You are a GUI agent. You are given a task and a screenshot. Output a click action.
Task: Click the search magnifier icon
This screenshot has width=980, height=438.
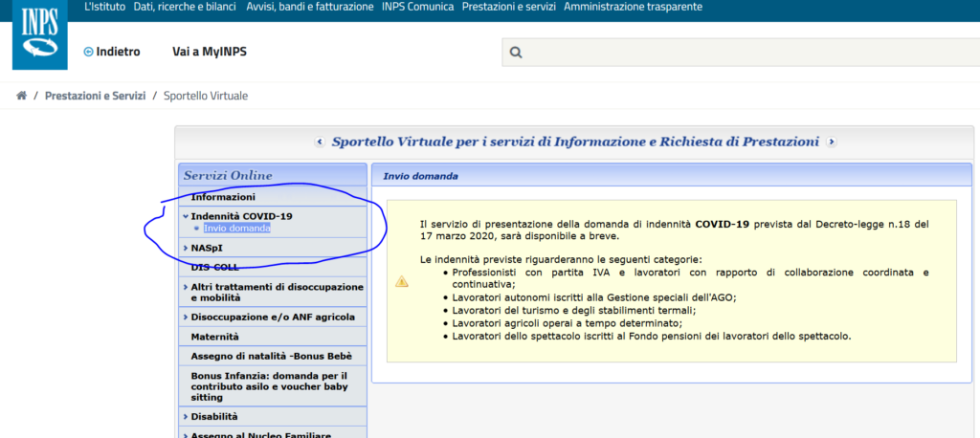pyautogui.click(x=516, y=53)
